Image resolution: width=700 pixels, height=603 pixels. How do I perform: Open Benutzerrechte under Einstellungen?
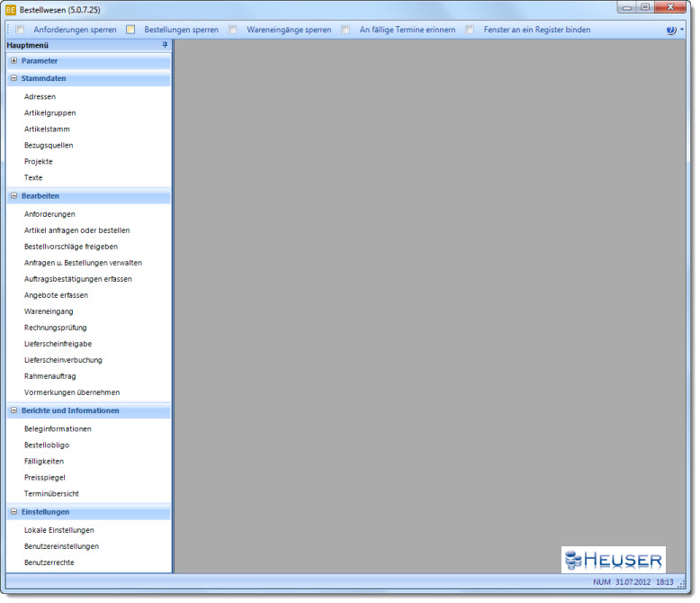pyautogui.click(x=49, y=562)
